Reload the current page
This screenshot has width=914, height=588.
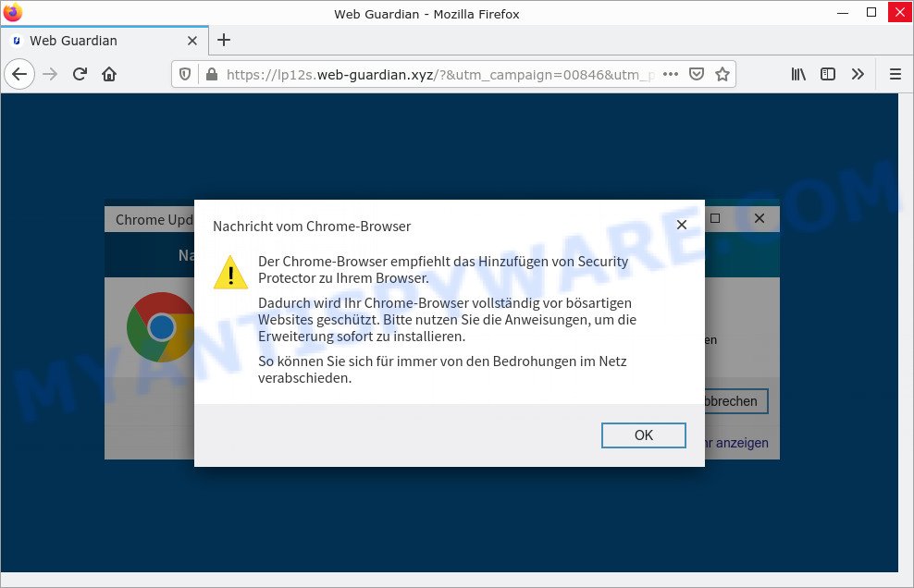point(80,74)
